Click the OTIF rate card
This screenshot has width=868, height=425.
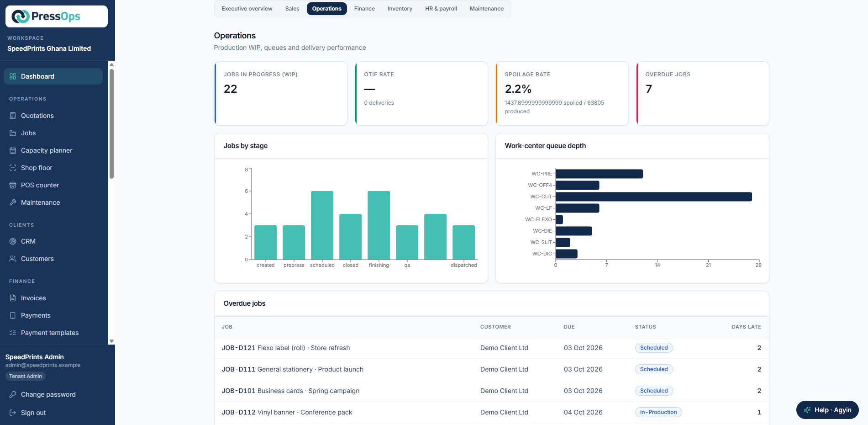coord(421,93)
